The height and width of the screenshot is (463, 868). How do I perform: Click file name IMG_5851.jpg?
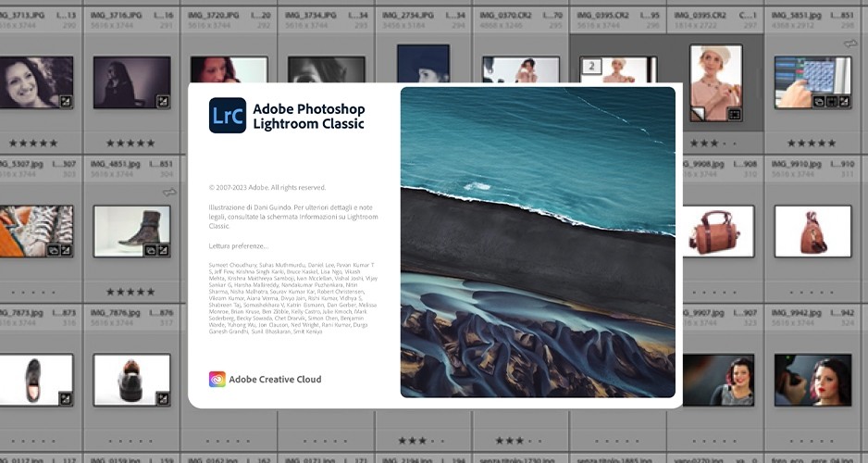(797, 15)
